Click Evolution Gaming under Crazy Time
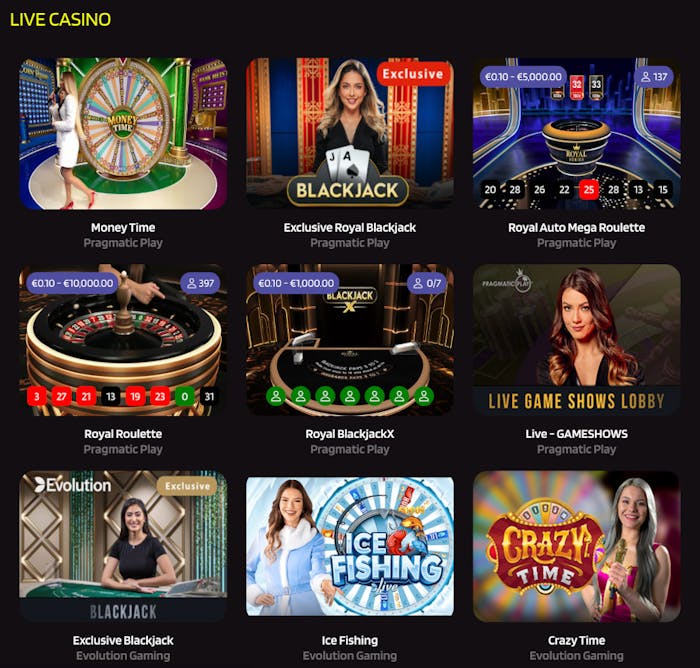Screen dimensions: 700x668 point(577,655)
